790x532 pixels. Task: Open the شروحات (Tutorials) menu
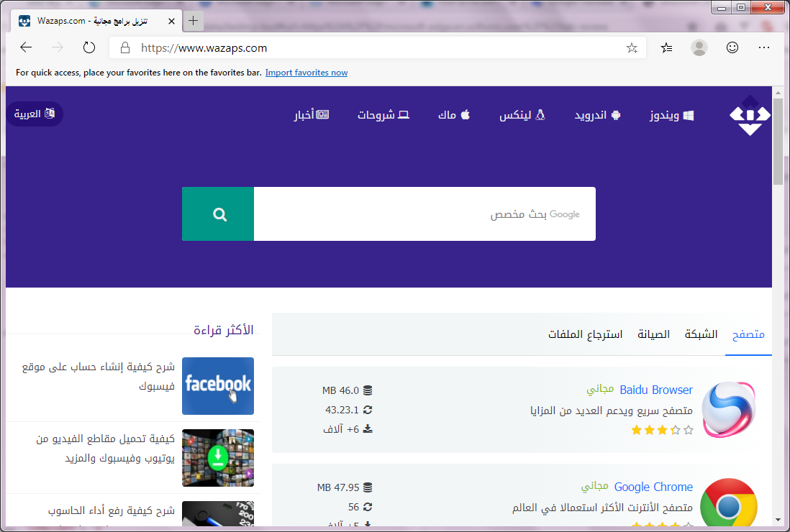[383, 115]
